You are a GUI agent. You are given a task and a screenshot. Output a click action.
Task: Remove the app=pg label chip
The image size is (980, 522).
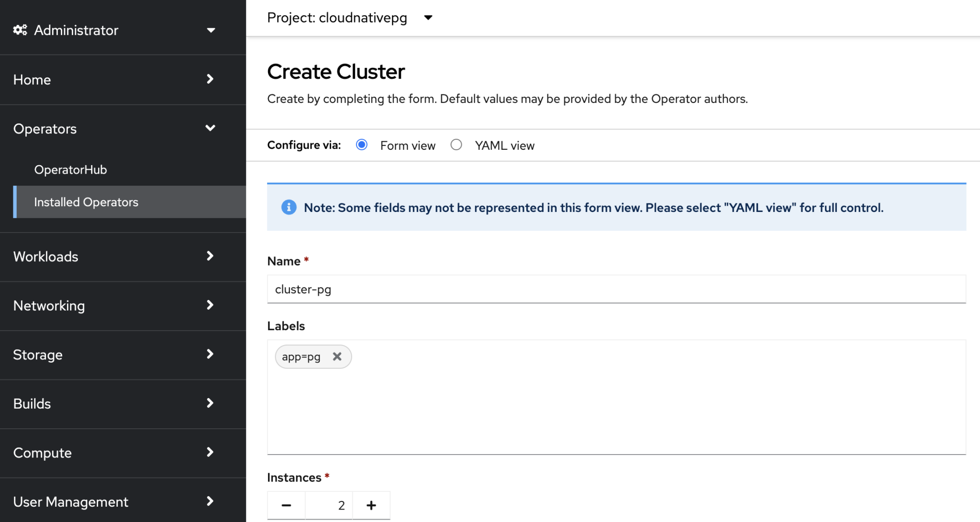pyautogui.click(x=337, y=356)
